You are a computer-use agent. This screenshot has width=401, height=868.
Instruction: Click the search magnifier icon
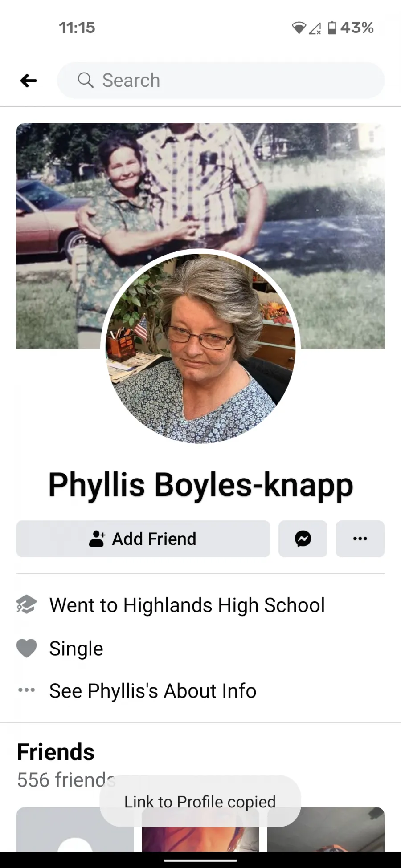pyautogui.click(x=86, y=80)
